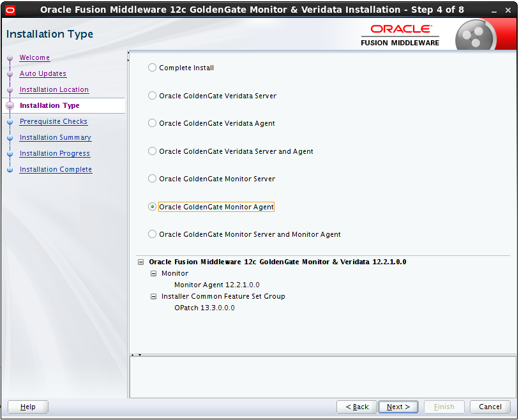Choose Oracle GoldenGate Veridata Server option
The width and height of the screenshot is (519, 420).
point(152,96)
